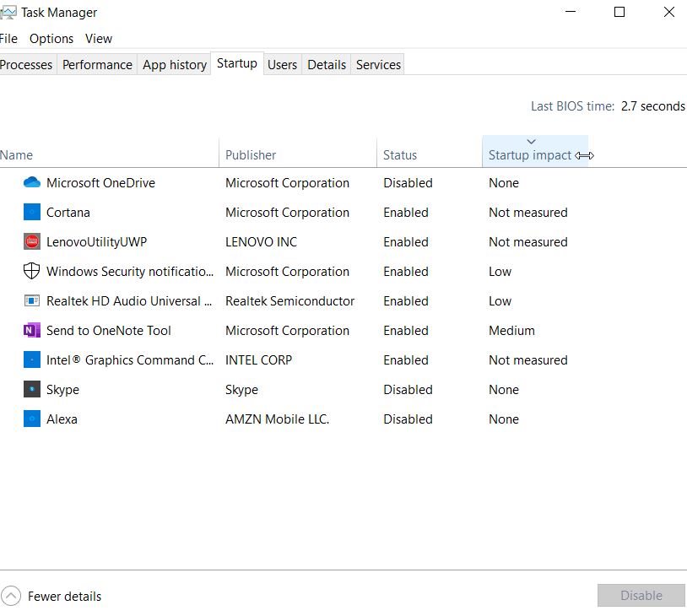
Task: Select Windows Security notification row name
Action: 130,272
